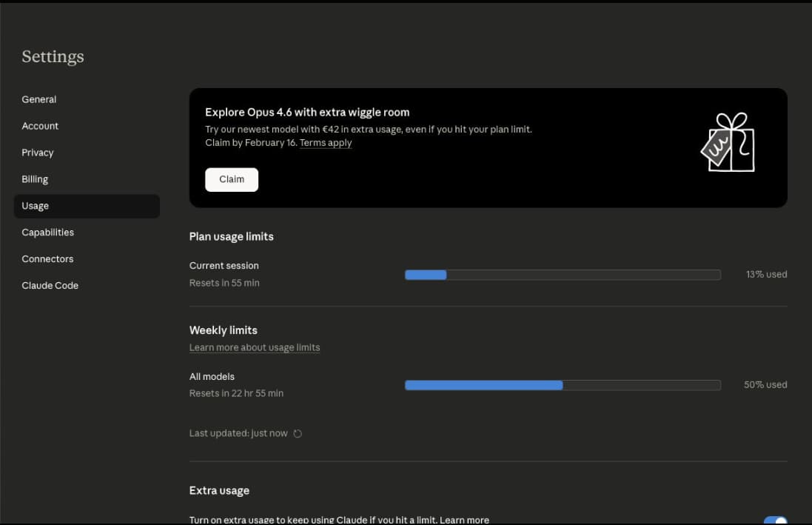Image resolution: width=812 pixels, height=525 pixels.
Task: Click the refresh icon beside Last updated
Action: pyautogui.click(x=298, y=433)
